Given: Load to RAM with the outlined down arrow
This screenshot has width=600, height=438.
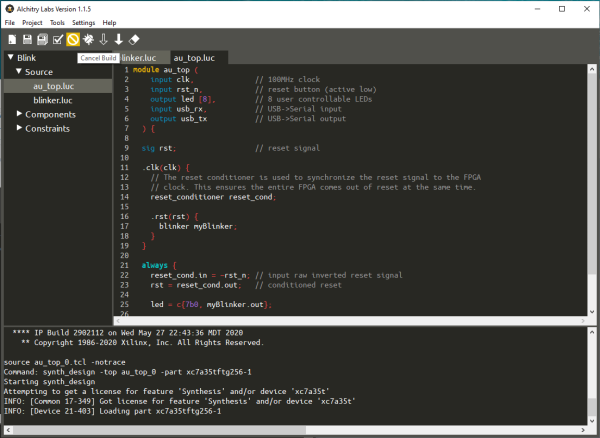Looking at the screenshot, I should point(103,39).
